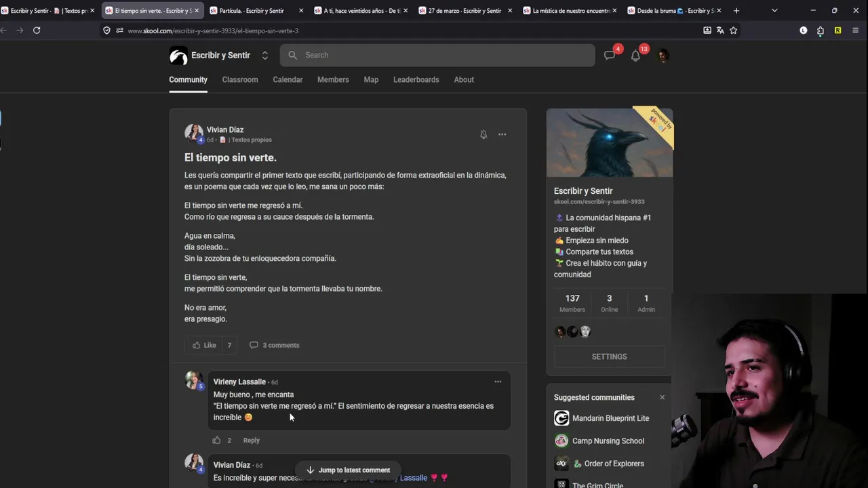Reply to Virleny Lassalle's comment
Screen dimensions: 868x488
[x=252, y=440]
